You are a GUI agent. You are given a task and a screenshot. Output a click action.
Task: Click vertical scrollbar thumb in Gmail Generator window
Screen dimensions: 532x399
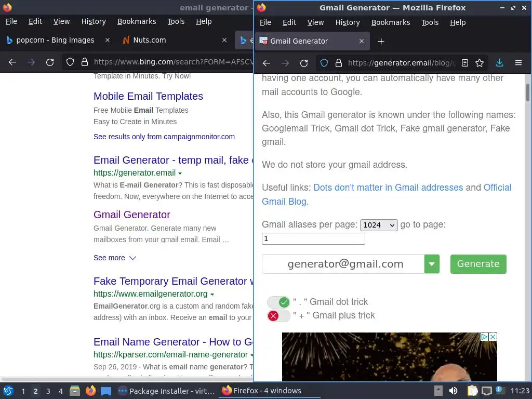[528, 92]
